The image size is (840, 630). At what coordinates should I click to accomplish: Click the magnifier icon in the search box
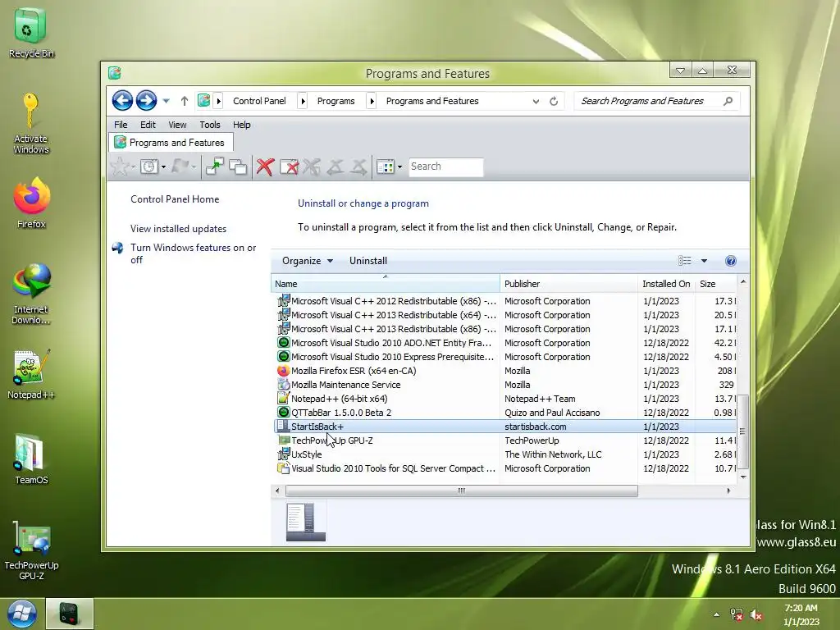pyautogui.click(x=728, y=101)
